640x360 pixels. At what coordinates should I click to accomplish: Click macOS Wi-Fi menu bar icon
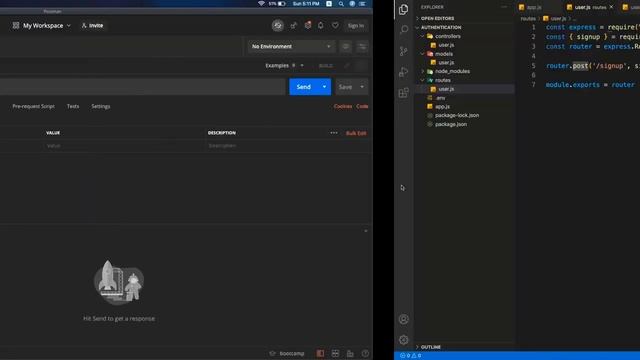tap(261, 4)
